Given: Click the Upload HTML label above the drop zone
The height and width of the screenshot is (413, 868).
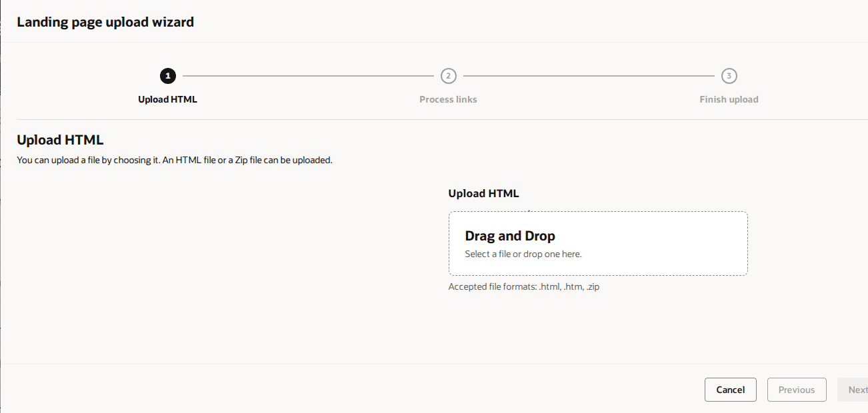Looking at the screenshot, I should point(484,193).
